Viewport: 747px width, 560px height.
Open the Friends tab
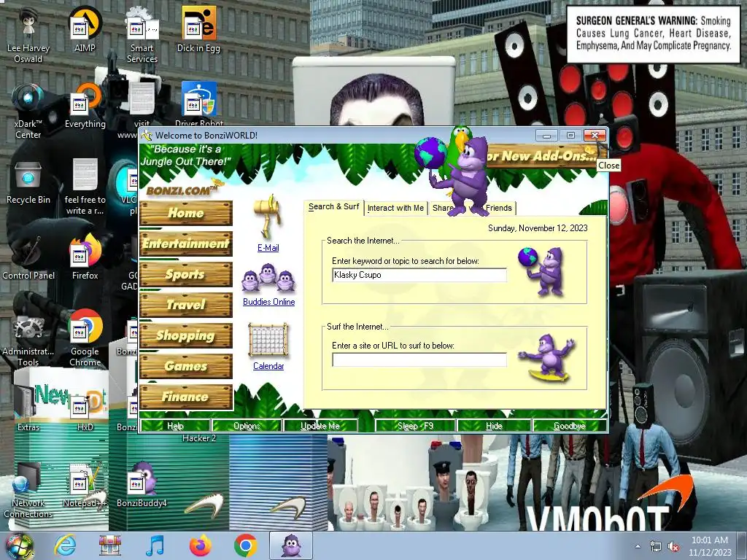point(499,208)
